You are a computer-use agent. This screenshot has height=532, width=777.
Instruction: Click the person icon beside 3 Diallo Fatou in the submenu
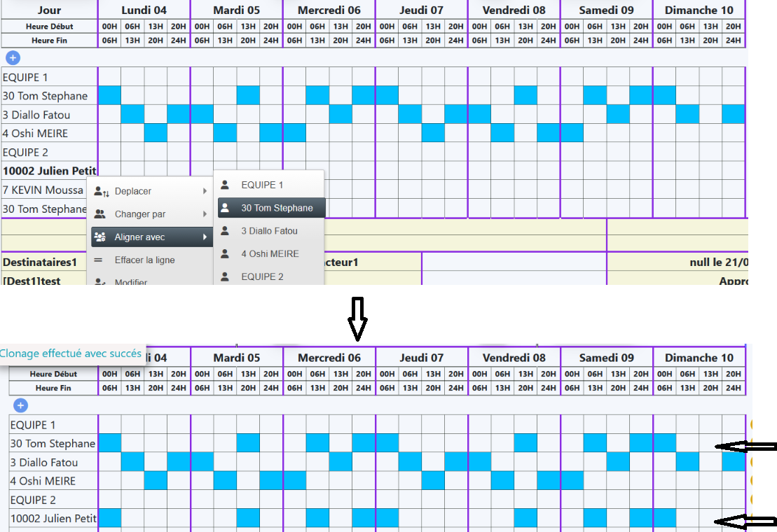225,231
